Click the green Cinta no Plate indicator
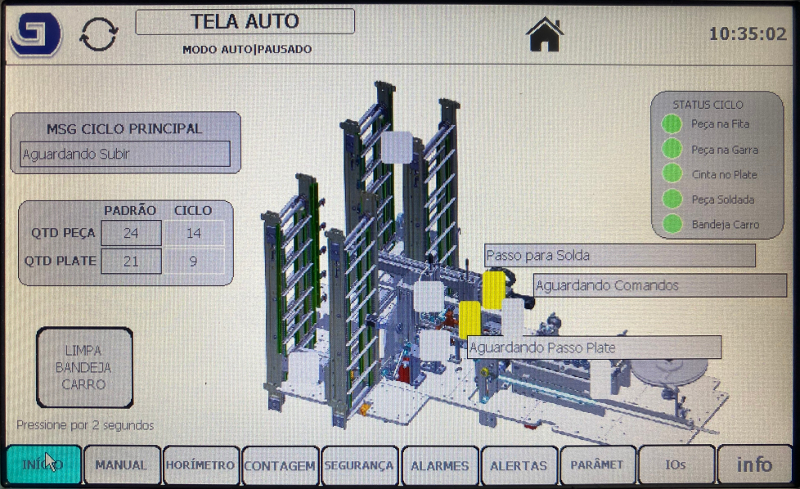Screen dimensions: 800x489 (672, 174)
